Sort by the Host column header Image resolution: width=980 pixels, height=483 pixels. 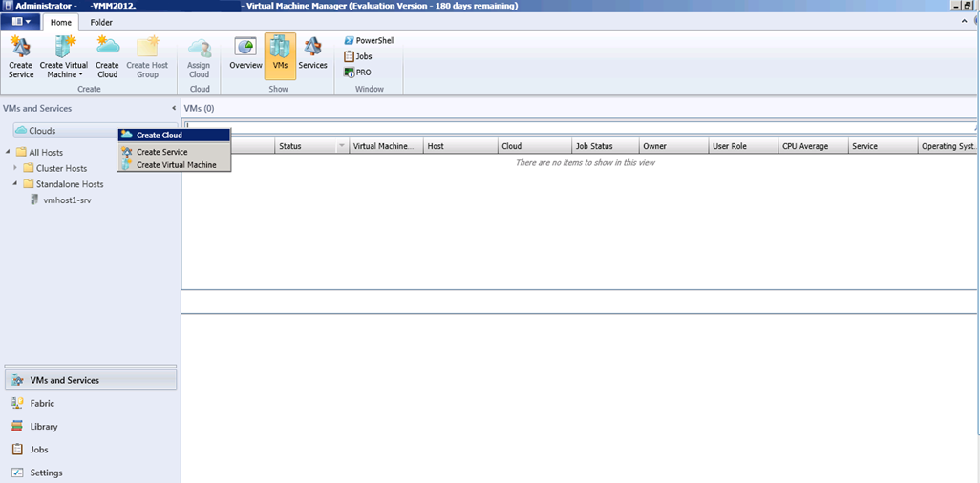(x=460, y=146)
